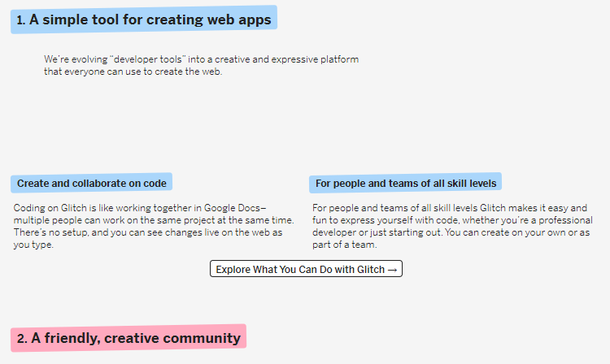Click the '2. A friendly, creative community' heading
610x364 pixels.
point(129,338)
